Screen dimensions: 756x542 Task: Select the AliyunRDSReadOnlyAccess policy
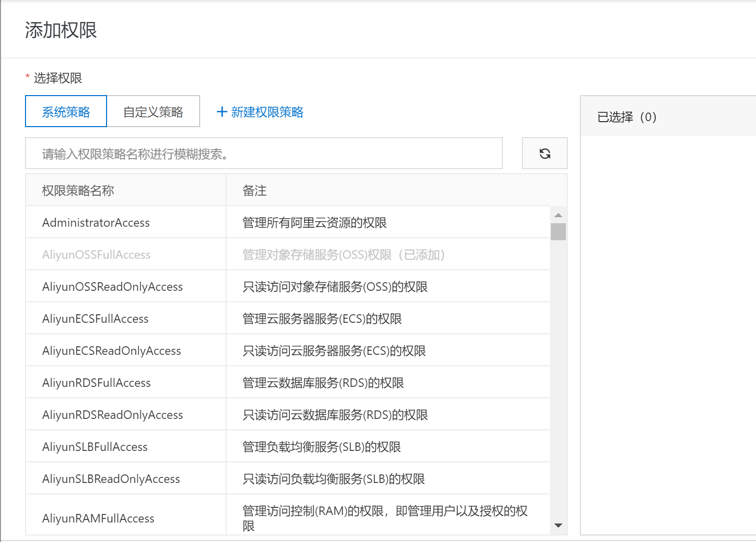point(113,415)
